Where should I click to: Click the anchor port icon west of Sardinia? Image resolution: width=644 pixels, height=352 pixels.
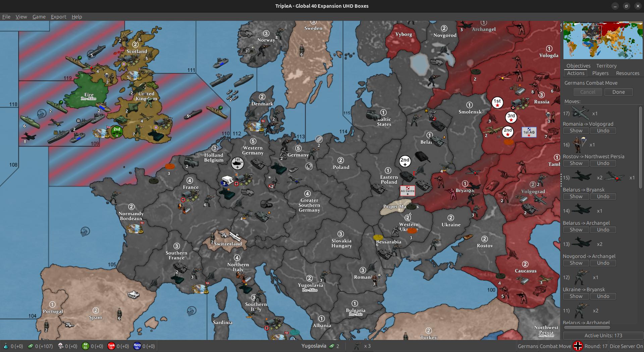coord(192,311)
